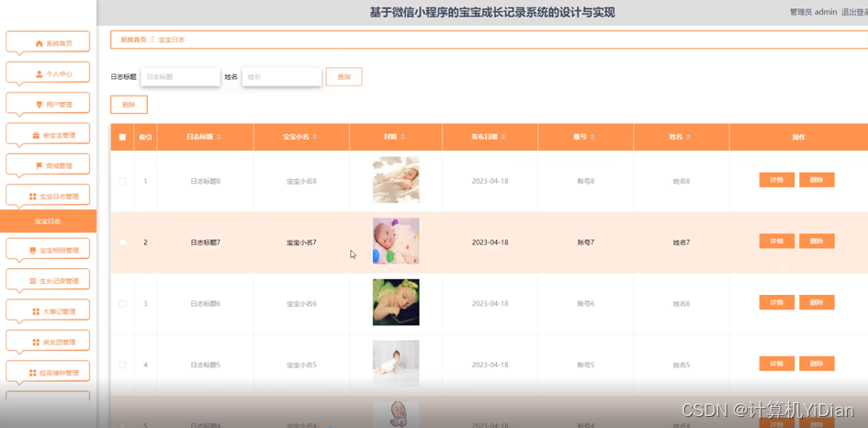868x428 pixels.
Task: Open the cover image for 宝宝小名7
Action: [396, 241]
